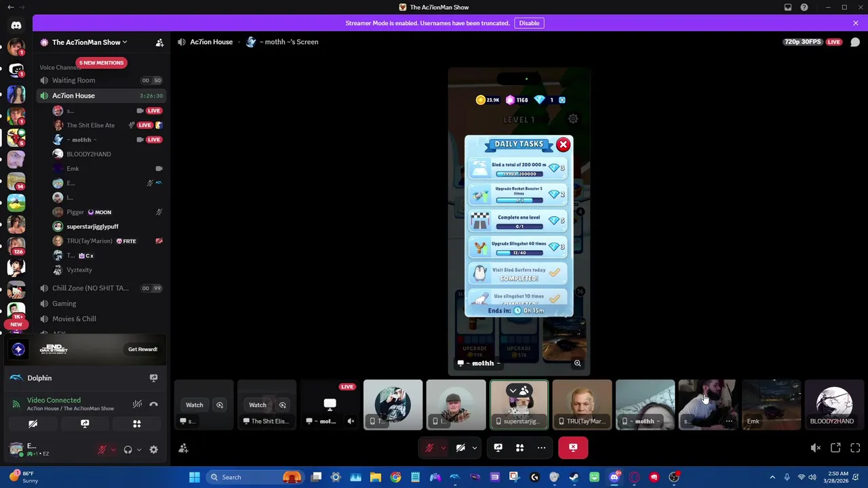
Task: Expand microphone input options arrow in user panel
Action: click(113, 449)
